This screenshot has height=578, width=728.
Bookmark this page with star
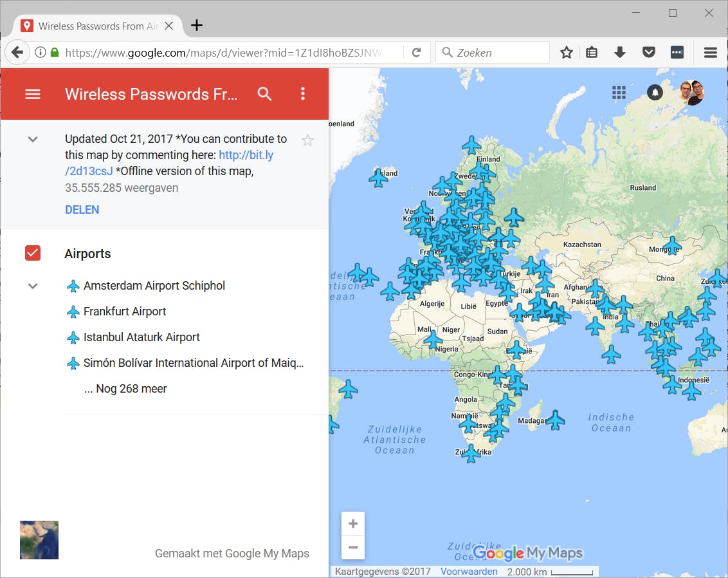[567, 53]
